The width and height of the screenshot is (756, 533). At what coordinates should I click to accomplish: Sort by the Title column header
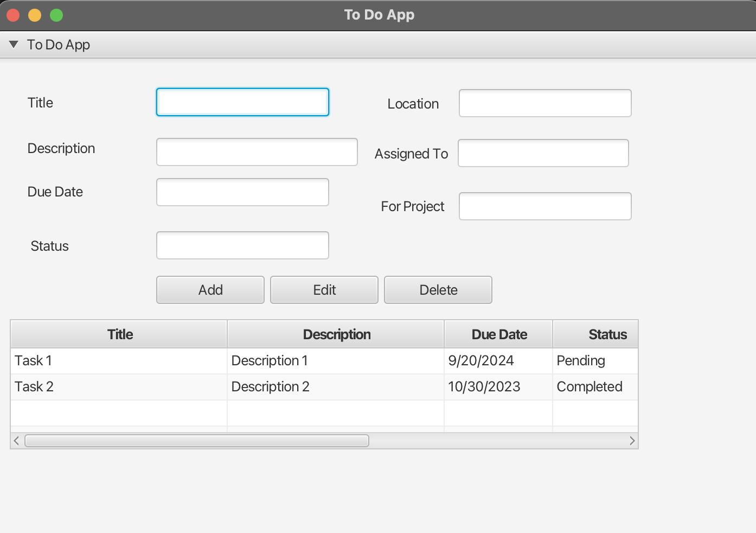click(119, 334)
